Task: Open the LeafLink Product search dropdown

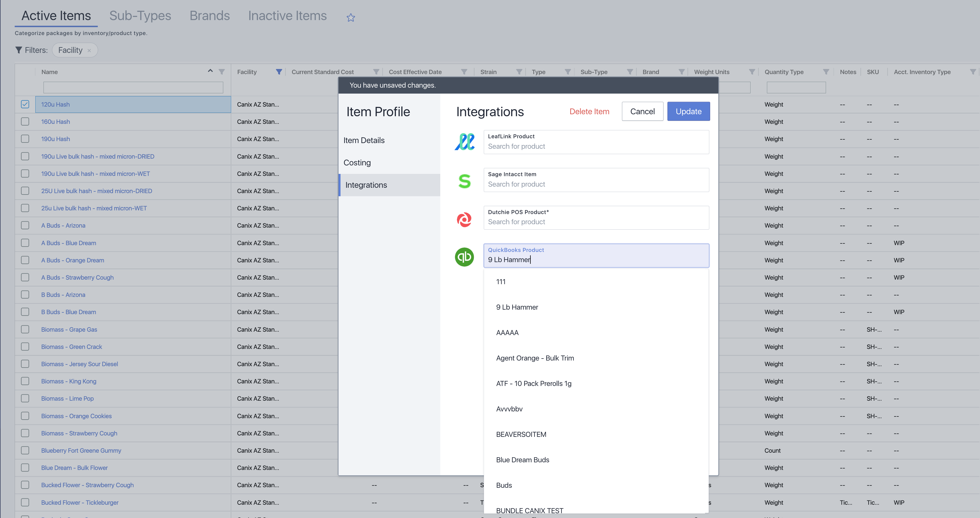Action: (596, 142)
